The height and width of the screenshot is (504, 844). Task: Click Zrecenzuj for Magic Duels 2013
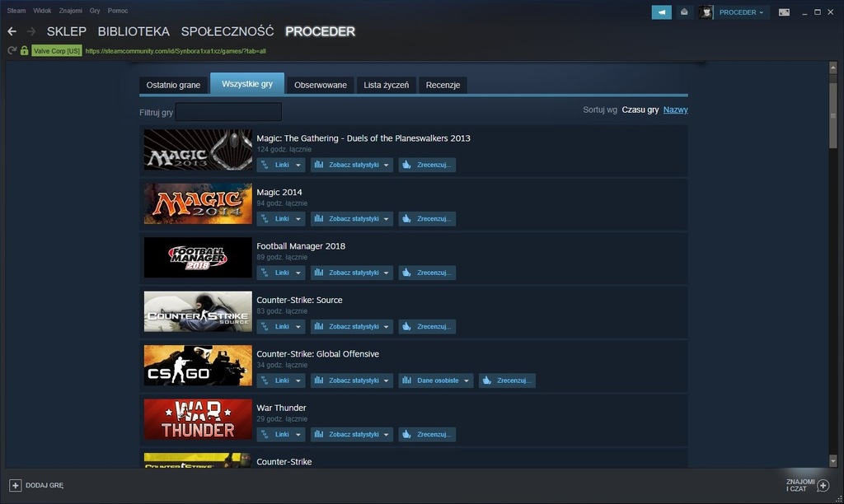428,166
